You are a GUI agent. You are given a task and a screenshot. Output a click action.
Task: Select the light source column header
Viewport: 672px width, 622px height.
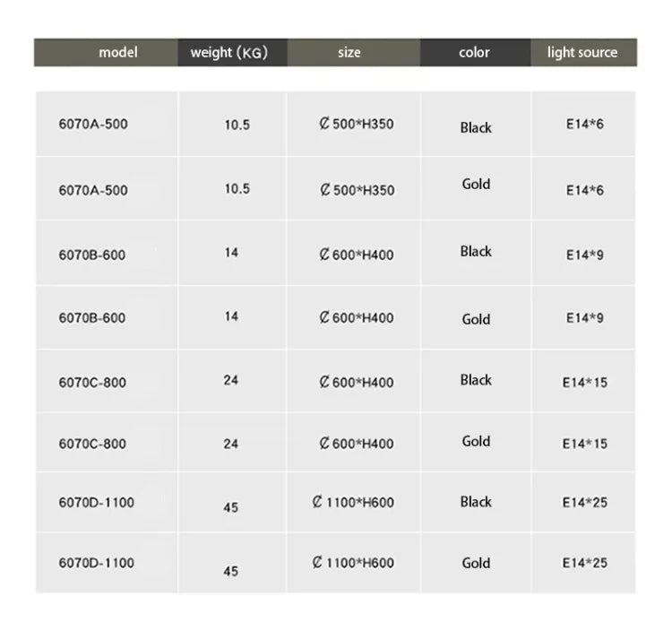pyautogui.click(x=583, y=52)
